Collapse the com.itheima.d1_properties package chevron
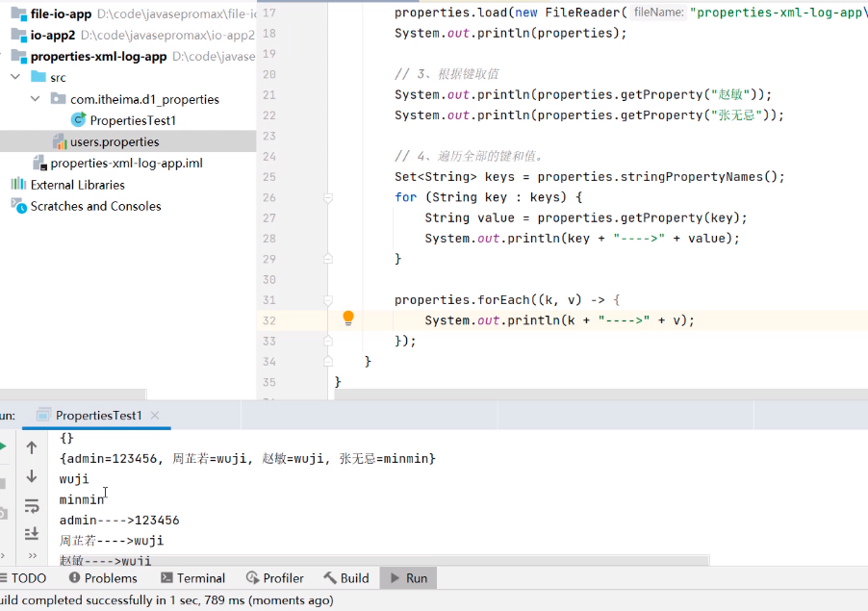 coord(36,98)
